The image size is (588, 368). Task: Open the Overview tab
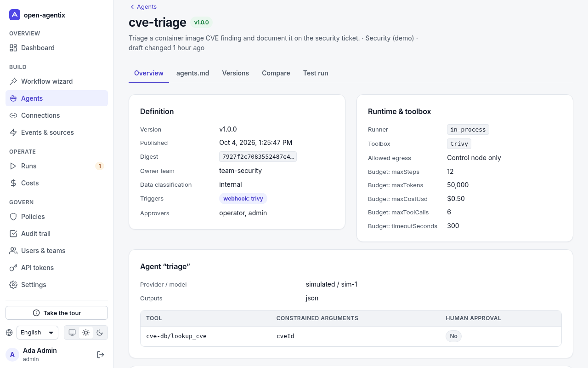[149, 73]
